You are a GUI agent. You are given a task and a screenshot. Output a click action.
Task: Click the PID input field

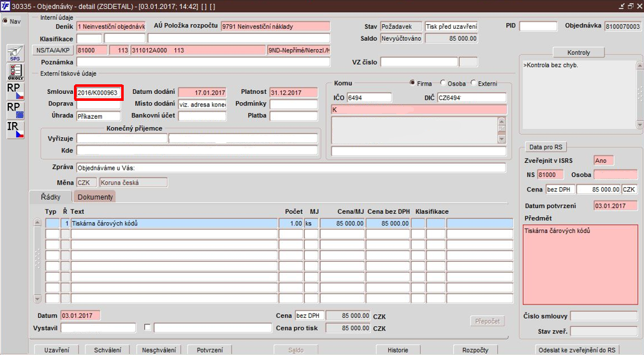click(538, 26)
